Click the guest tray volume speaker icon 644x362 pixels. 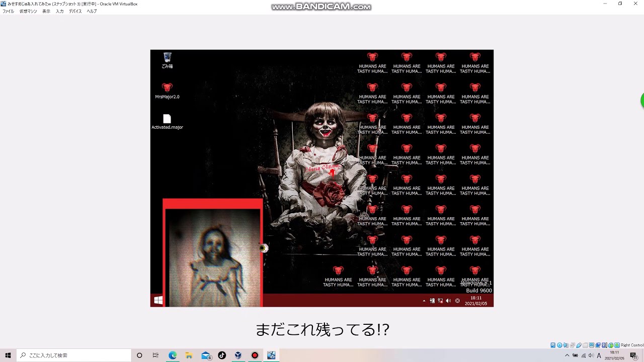[448, 301]
